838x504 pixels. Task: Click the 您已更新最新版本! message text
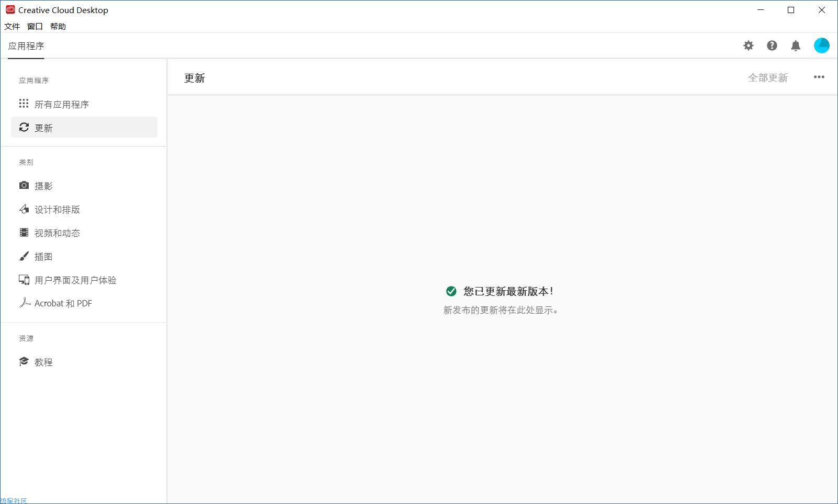tap(508, 291)
